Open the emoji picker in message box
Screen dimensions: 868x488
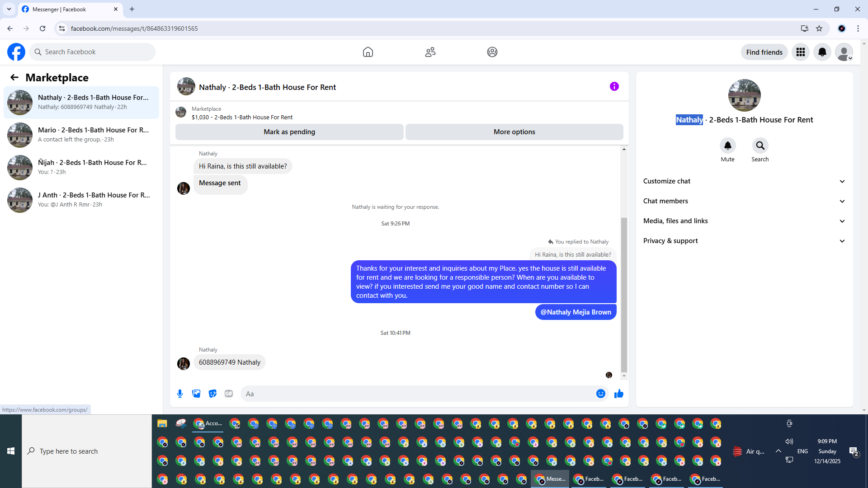tap(600, 394)
